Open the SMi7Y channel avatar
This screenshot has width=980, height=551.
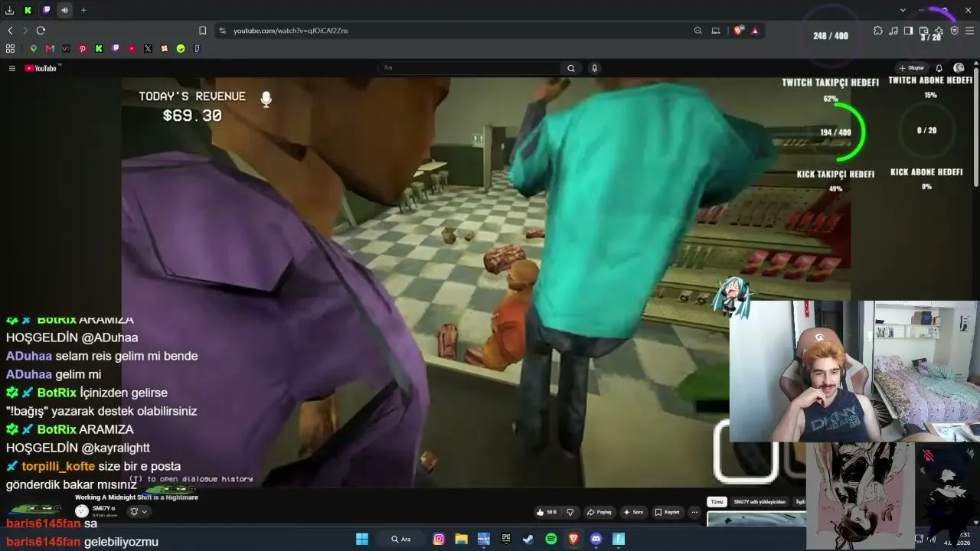pos(82,511)
